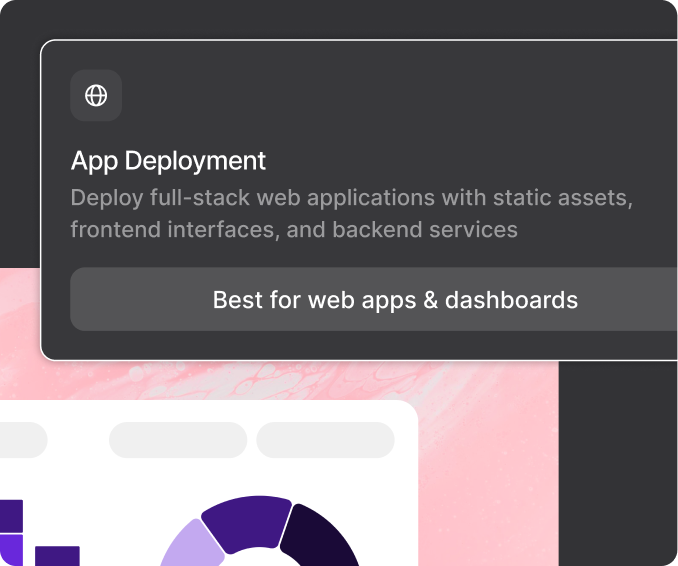
Task: Click the globe icon in App Deployment card
Action: (96, 96)
